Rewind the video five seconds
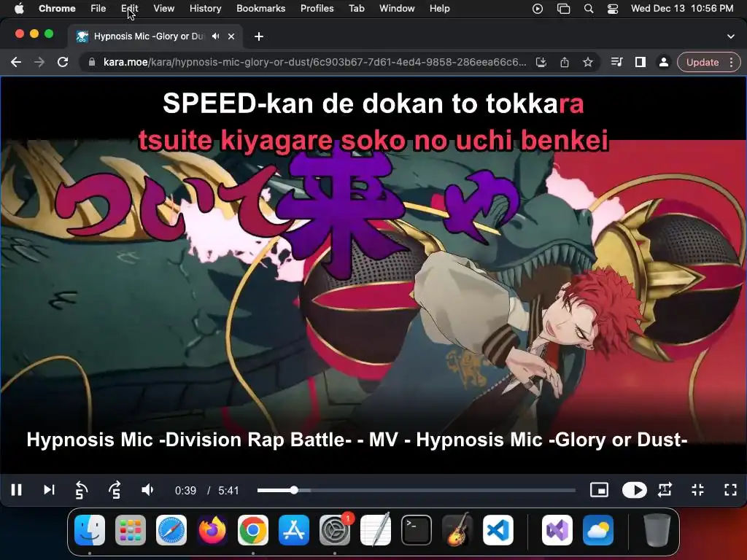This screenshot has height=560, width=747. [82, 490]
